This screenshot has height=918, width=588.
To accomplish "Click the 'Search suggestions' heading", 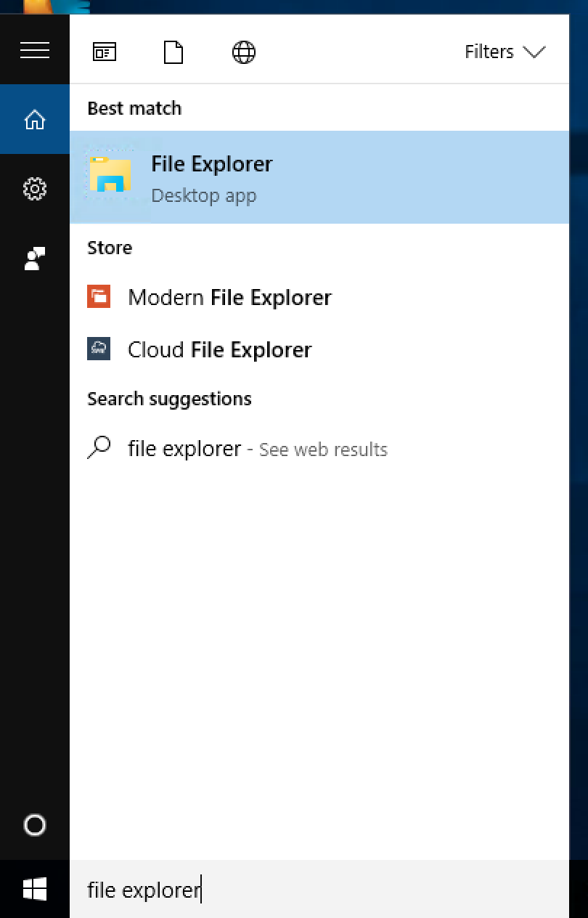I will (169, 399).
